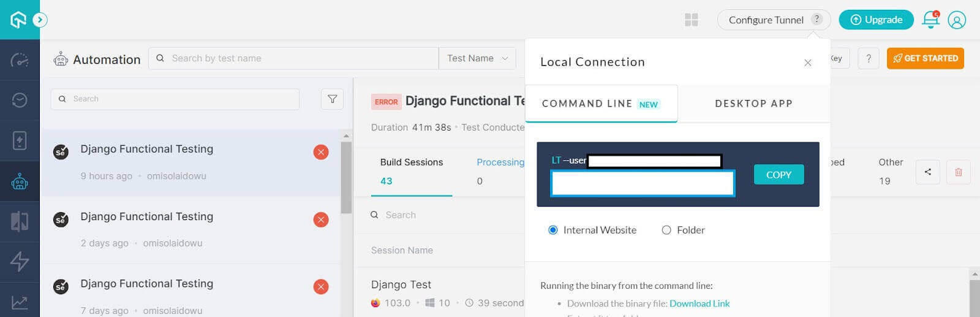Click the Download Link hyperlink
The height and width of the screenshot is (317, 980).
pyautogui.click(x=699, y=304)
